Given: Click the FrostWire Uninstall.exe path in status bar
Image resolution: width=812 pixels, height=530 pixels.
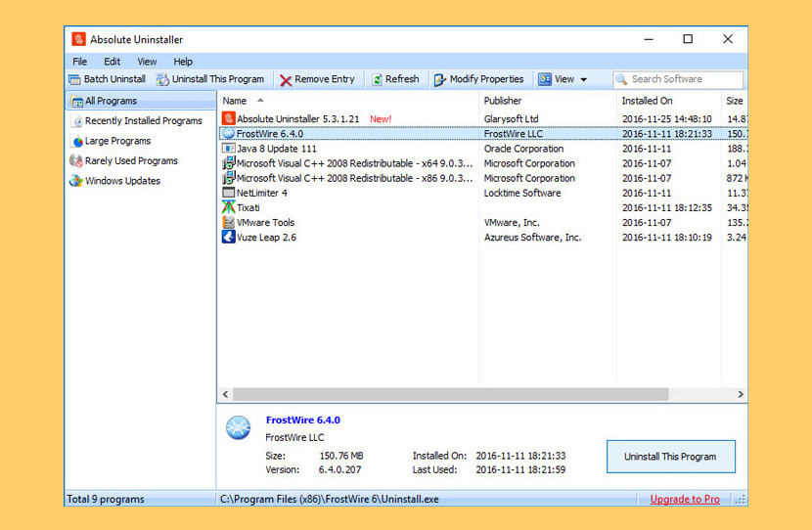Looking at the screenshot, I should pyautogui.click(x=330, y=500).
